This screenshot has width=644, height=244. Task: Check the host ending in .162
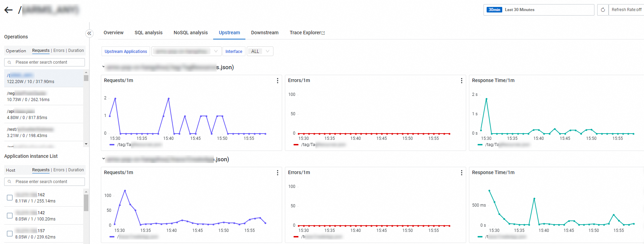(x=10, y=198)
